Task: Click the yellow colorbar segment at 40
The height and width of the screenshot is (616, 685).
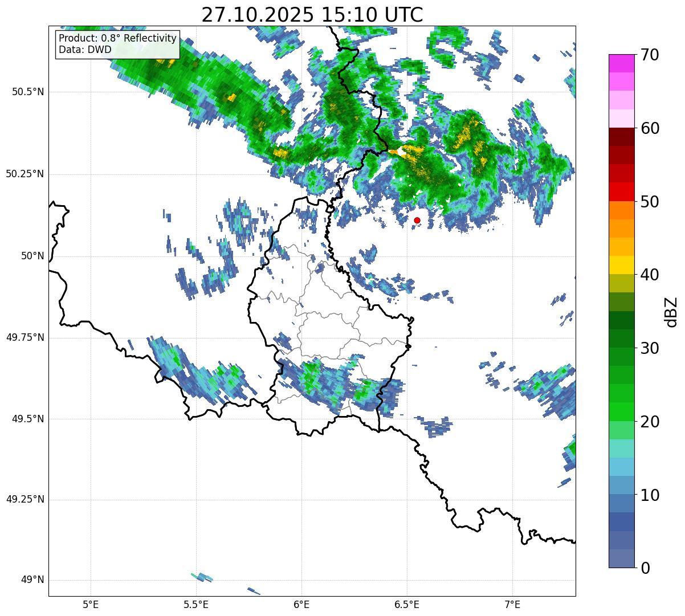Action: (x=621, y=266)
